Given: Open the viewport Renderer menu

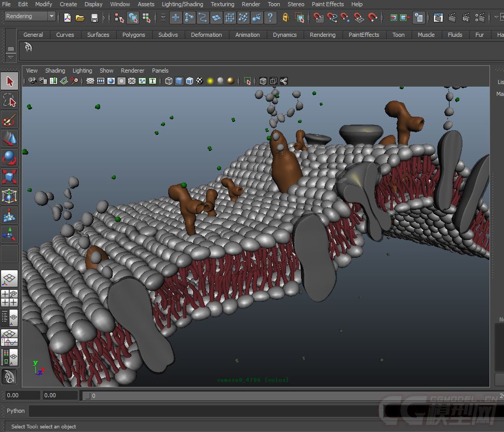Looking at the screenshot, I should (x=132, y=71).
